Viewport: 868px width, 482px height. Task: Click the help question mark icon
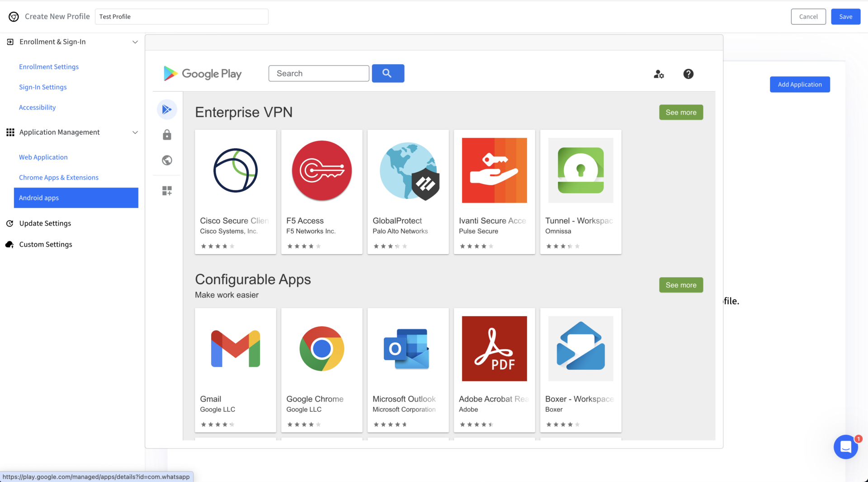coord(688,74)
